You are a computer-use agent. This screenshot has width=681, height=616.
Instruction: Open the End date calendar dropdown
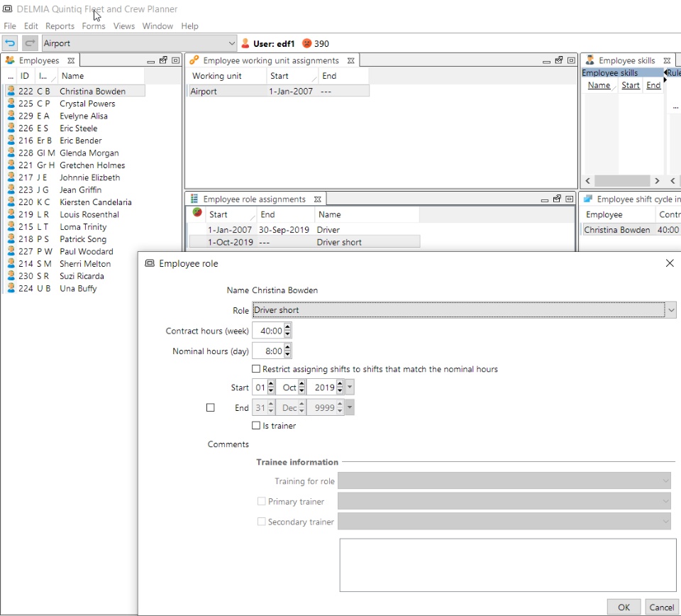pos(350,407)
